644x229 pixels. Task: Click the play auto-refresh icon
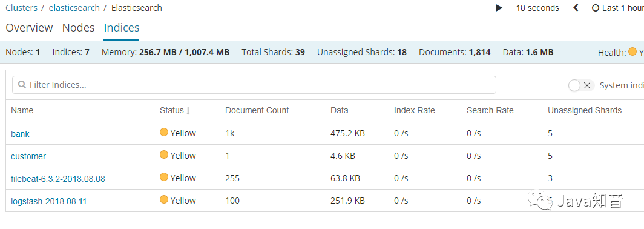pos(499,8)
